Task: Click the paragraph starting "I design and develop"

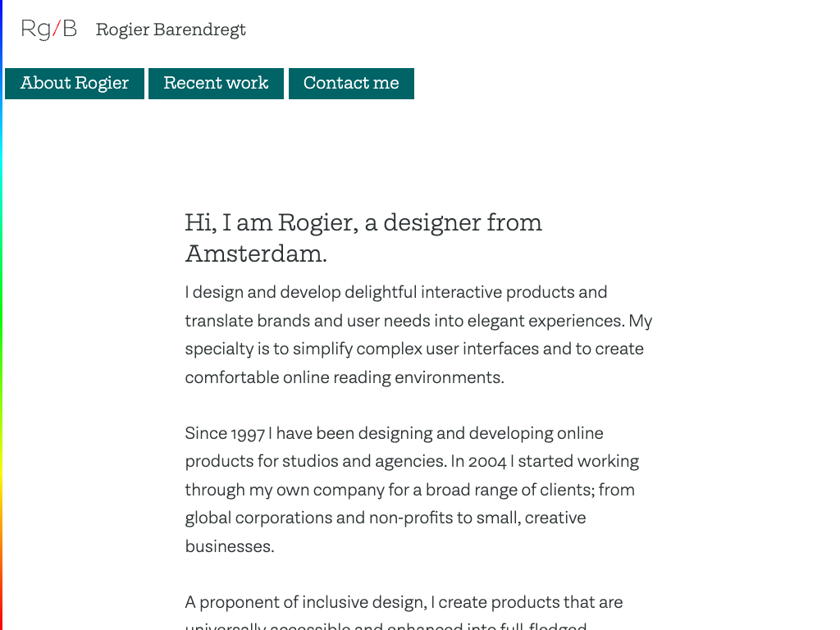Action: [418, 335]
